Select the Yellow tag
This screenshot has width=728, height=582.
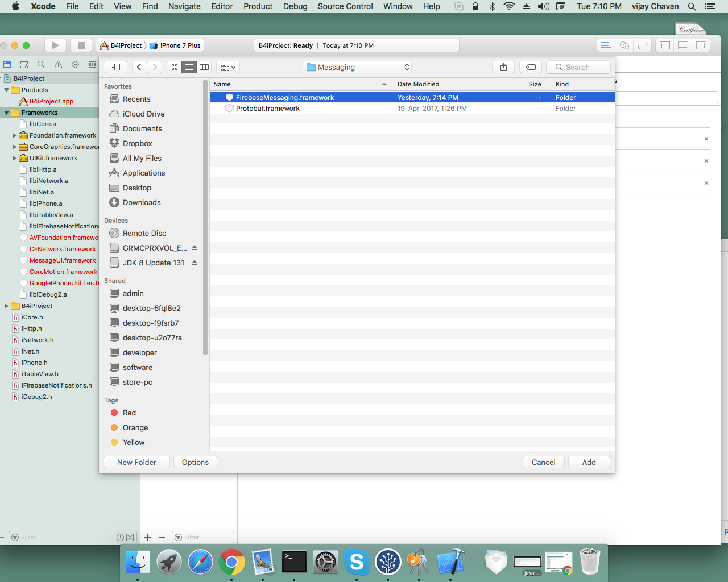coord(134,442)
